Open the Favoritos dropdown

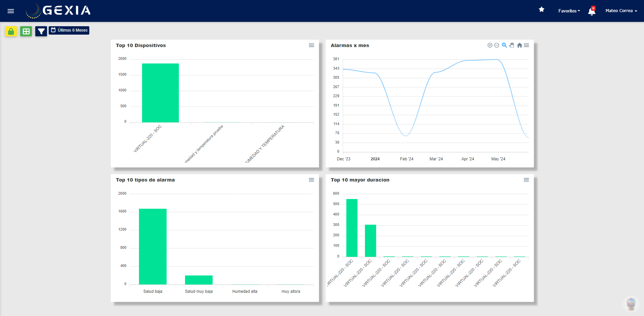click(569, 11)
